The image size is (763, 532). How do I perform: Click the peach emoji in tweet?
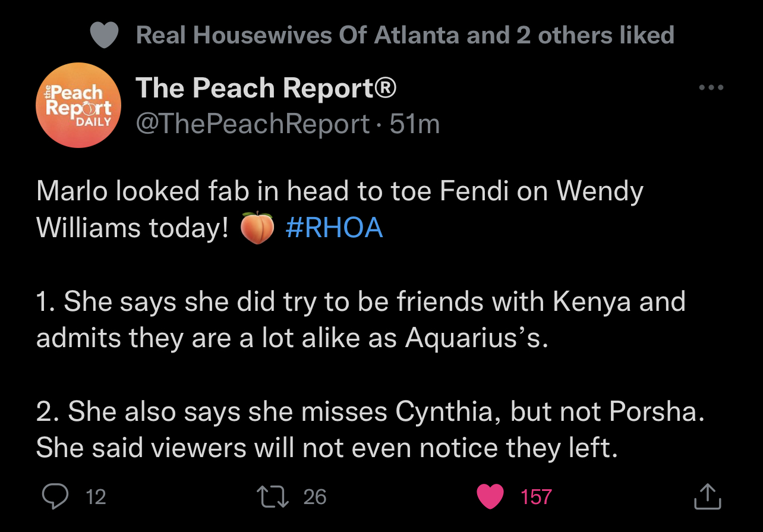pos(257,229)
